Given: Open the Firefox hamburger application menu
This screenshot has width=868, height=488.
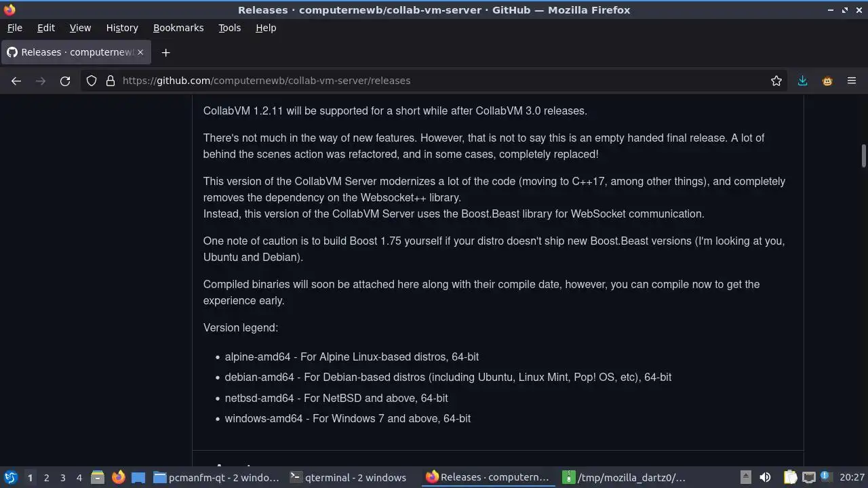Looking at the screenshot, I should point(852,81).
